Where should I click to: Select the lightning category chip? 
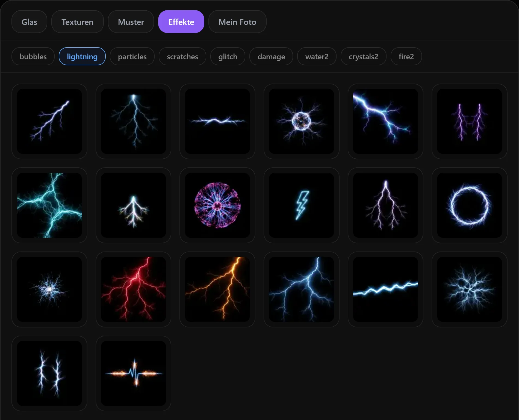coord(82,57)
